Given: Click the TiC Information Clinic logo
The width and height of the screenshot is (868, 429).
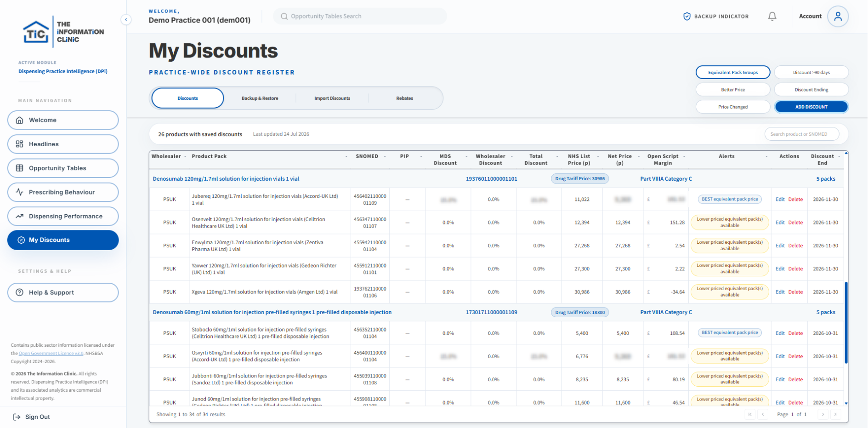Looking at the screenshot, I should (63, 32).
